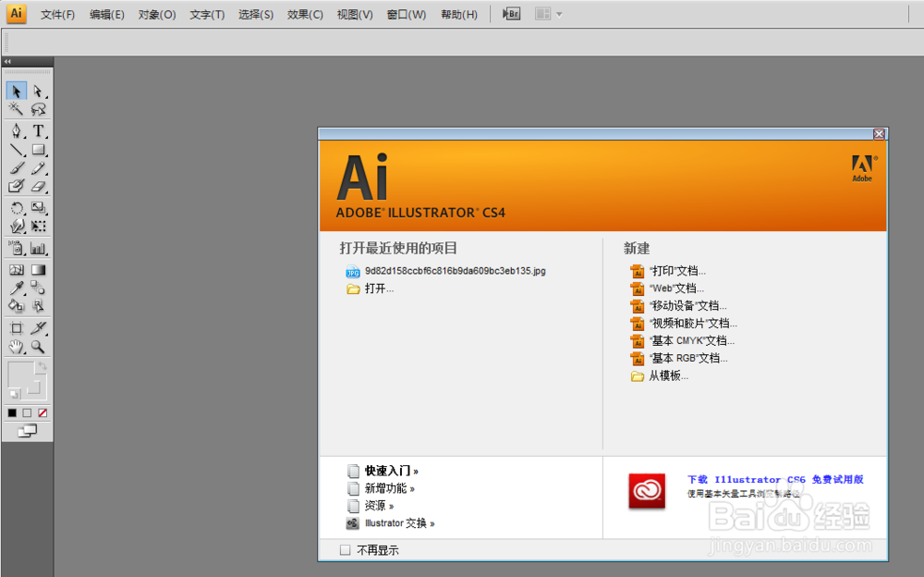Activate the Paintbrush tool
The height and width of the screenshot is (577, 924).
(x=17, y=168)
